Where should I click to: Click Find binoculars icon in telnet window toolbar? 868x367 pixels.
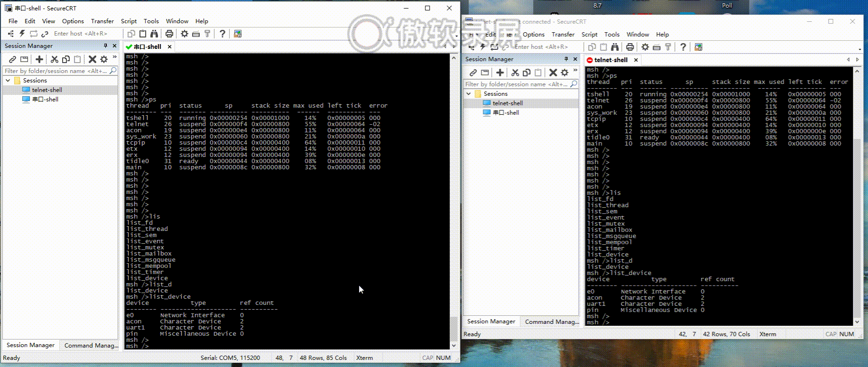(x=615, y=47)
